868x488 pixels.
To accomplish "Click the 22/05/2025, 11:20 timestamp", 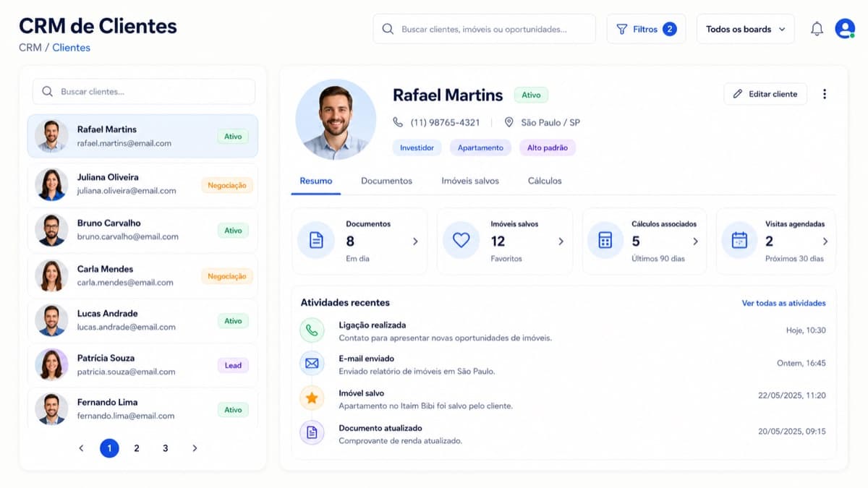I will [x=792, y=395].
